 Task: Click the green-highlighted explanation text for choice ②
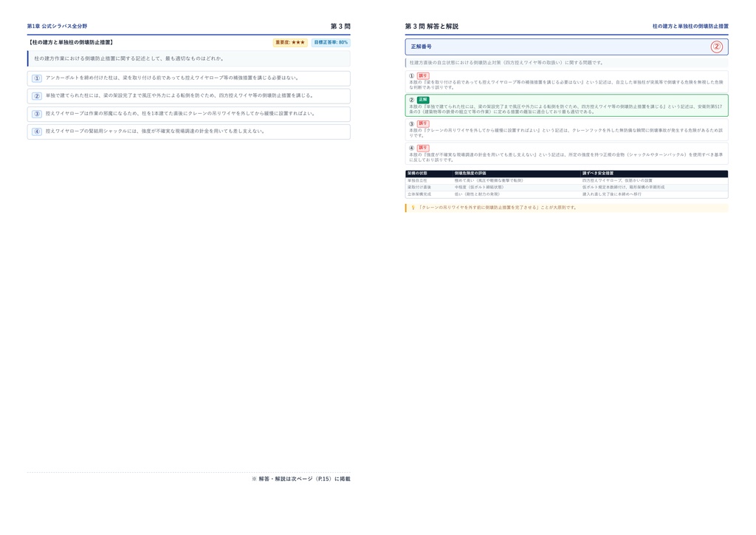pyautogui.click(x=566, y=109)
